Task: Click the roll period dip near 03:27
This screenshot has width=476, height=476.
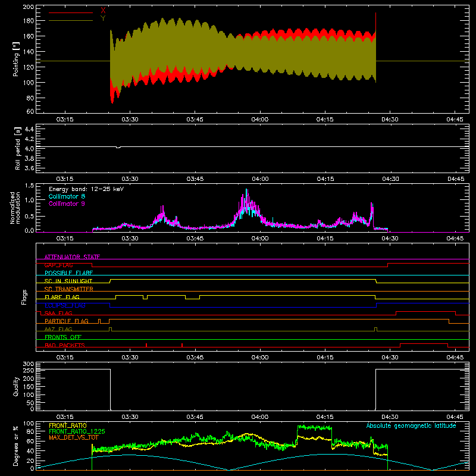Action: [118, 147]
